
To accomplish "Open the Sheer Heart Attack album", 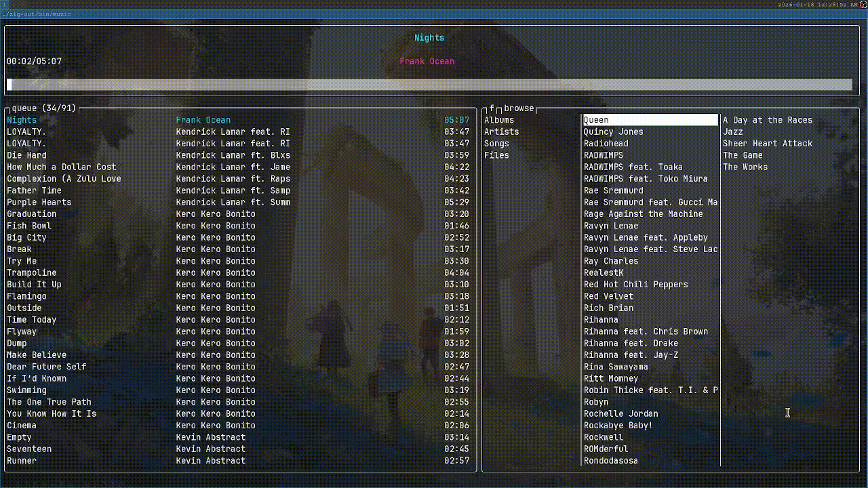I will click(767, 144).
